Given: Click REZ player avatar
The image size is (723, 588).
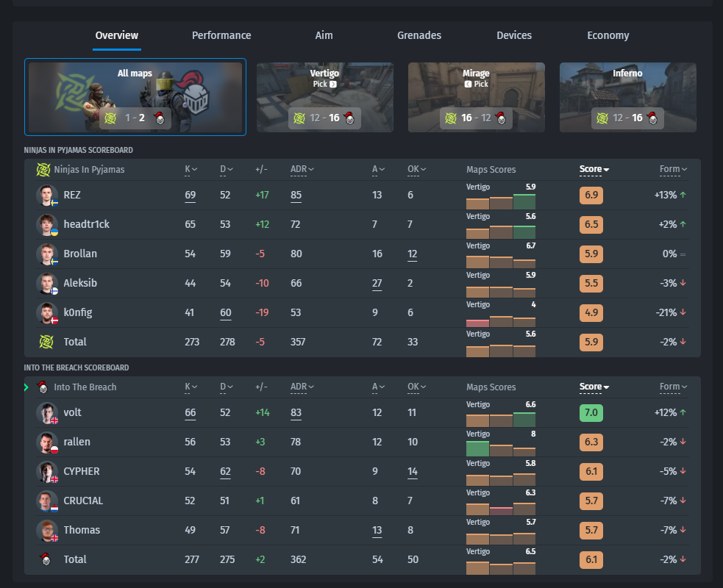Looking at the screenshot, I should tap(47, 195).
